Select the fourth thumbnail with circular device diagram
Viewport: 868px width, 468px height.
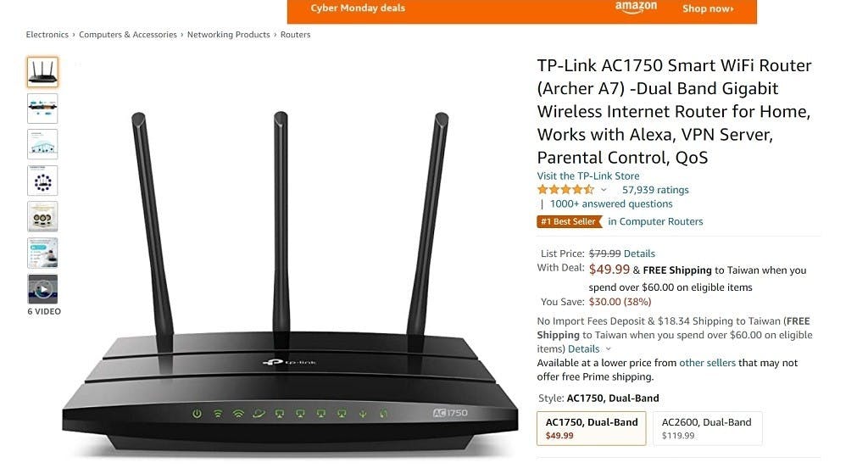pyautogui.click(x=42, y=181)
